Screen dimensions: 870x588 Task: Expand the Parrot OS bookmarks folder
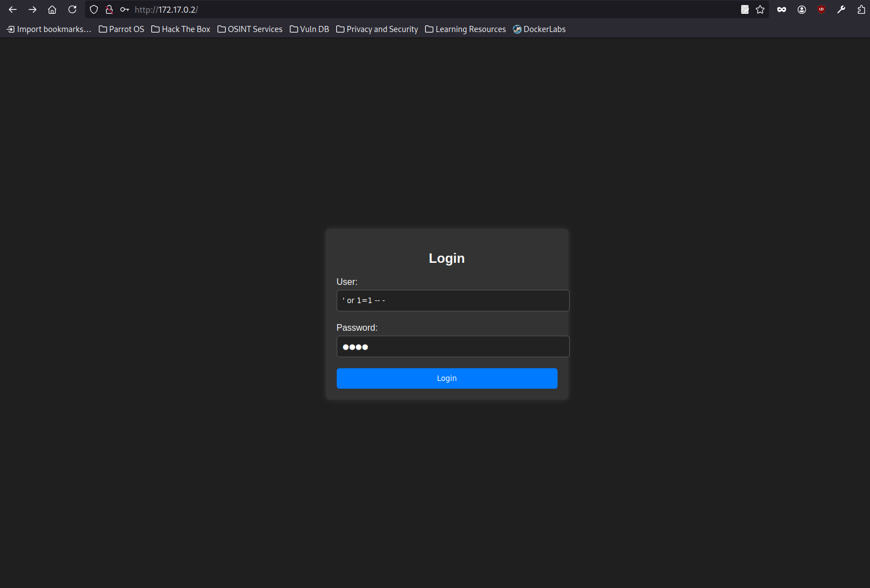121,29
